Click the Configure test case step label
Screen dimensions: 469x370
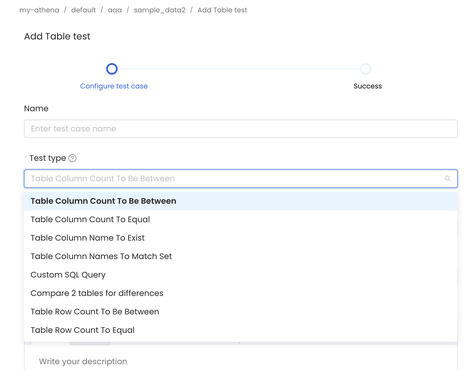(x=114, y=86)
